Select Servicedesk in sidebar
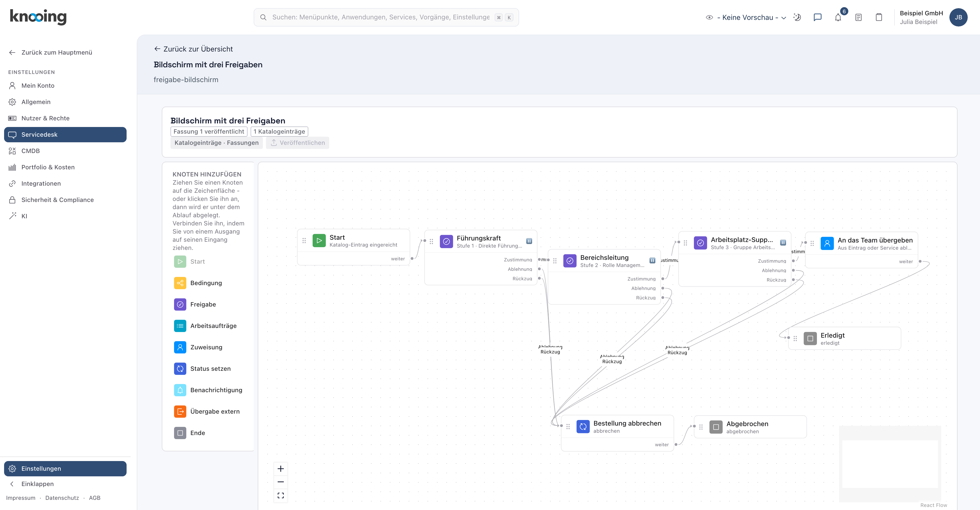This screenshot has width=980, height=510. pyautogui.click(x=65, y=135)
